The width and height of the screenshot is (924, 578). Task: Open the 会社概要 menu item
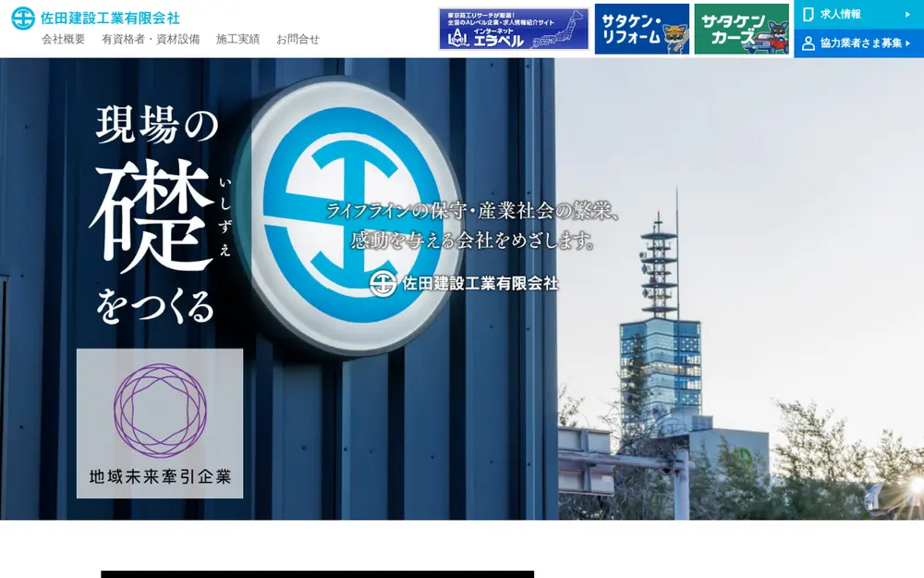(63, 40)
